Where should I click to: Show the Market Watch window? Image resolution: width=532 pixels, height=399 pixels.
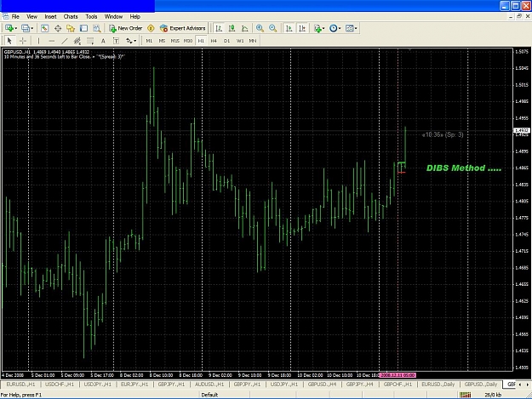[45, 28]
